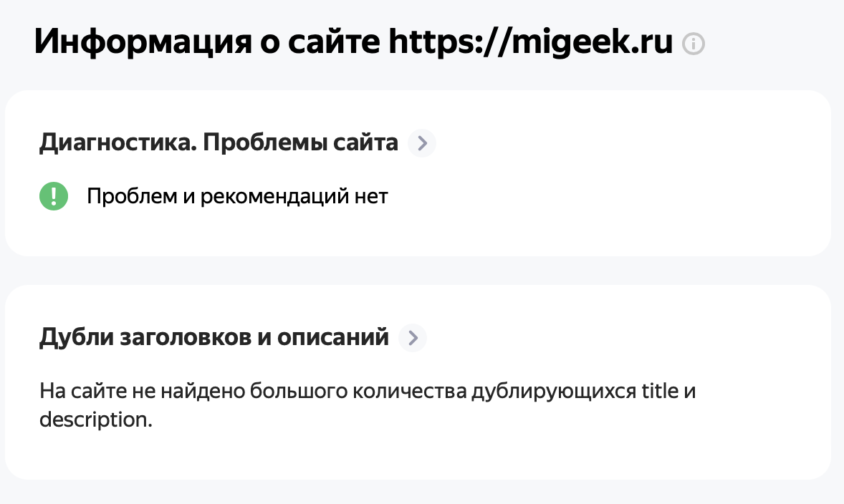Click the https://migeek.ru address in the title
Viewport: 844px width, 504px height.
(x=531, y=42)
